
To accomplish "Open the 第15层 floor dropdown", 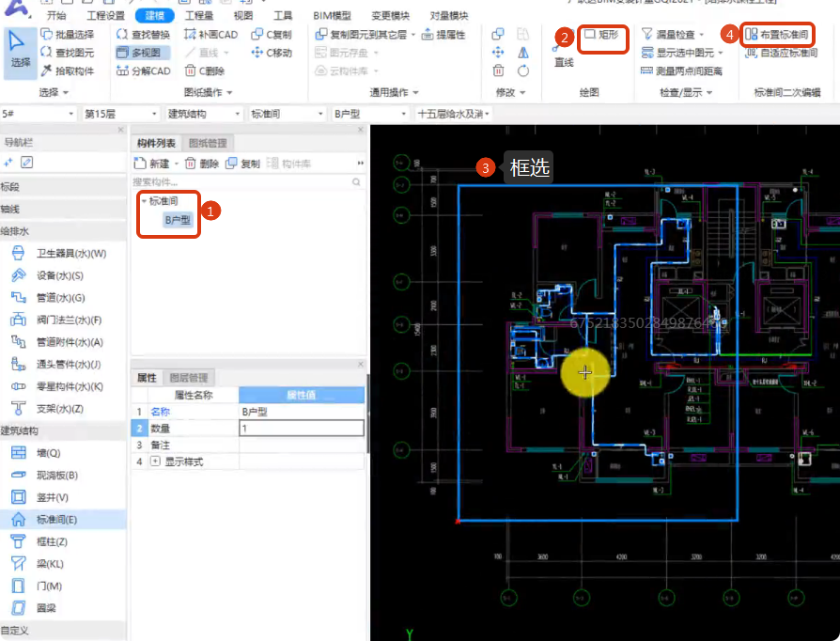I will coord(118,114).
